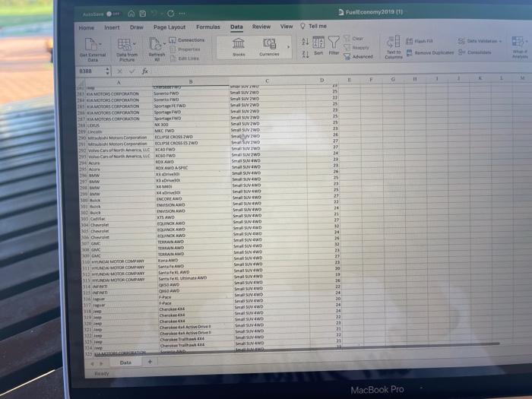Click the horizontal scrollbar
This screenshot has height=399, width=532.
tap(299, 348)
